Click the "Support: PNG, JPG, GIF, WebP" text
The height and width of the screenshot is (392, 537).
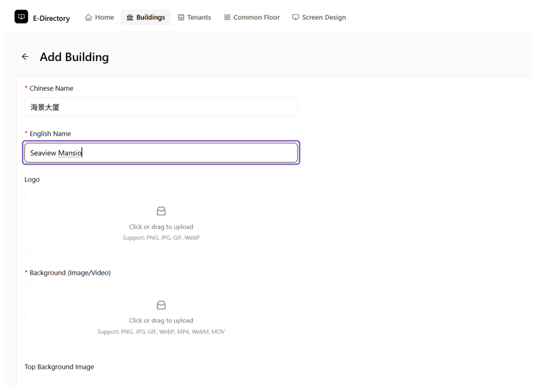point(161,238)
